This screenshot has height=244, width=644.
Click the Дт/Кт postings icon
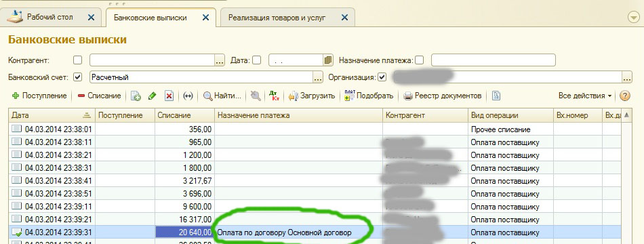click(274, 96)
